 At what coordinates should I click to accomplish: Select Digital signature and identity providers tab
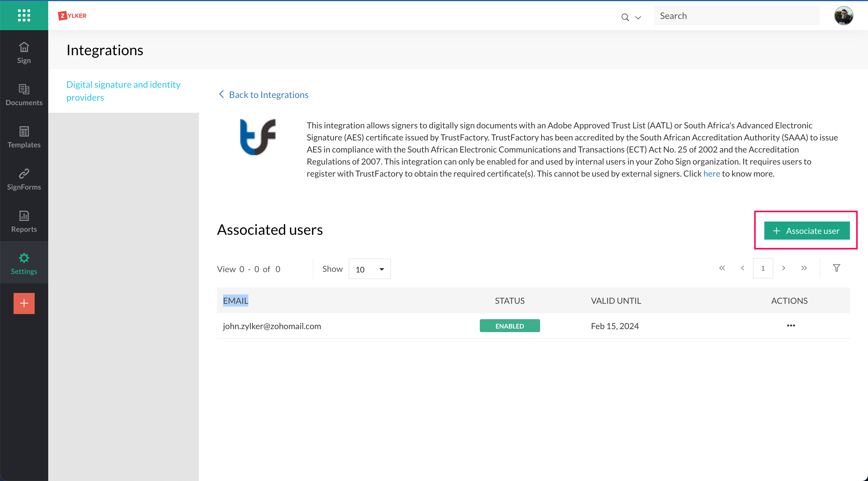(x=123, y=91)
